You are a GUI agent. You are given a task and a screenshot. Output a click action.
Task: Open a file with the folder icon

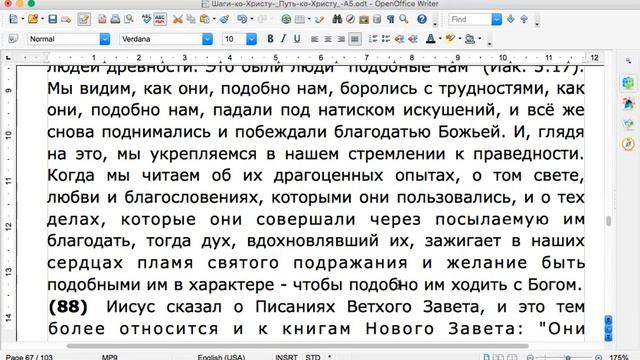33,19
